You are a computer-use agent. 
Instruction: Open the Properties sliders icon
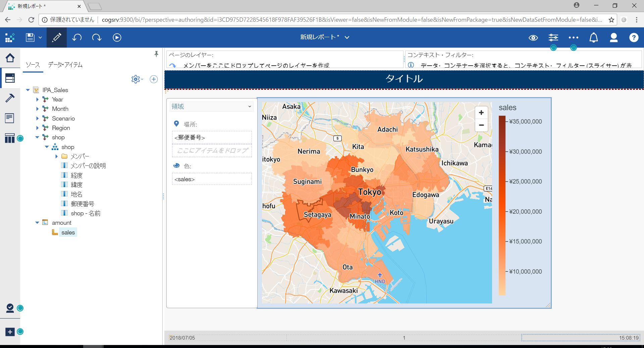pos(553,38)
